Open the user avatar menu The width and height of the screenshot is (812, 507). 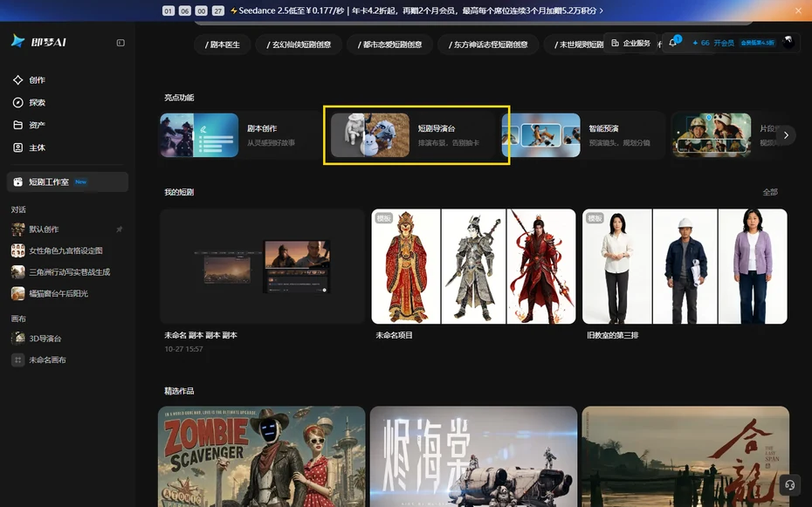tap(788, 43)
